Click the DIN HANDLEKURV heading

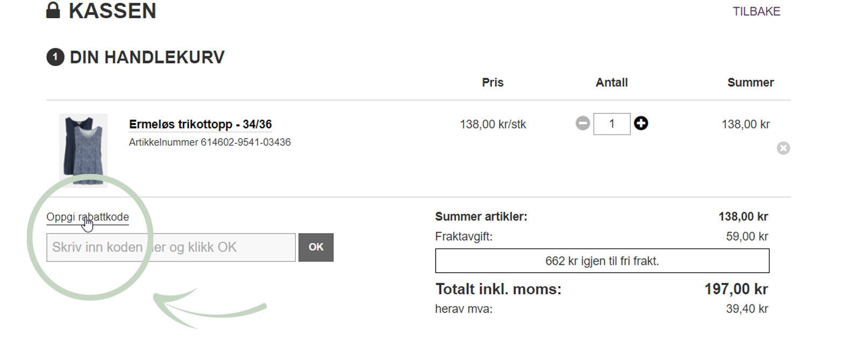(x=147, y=57)
